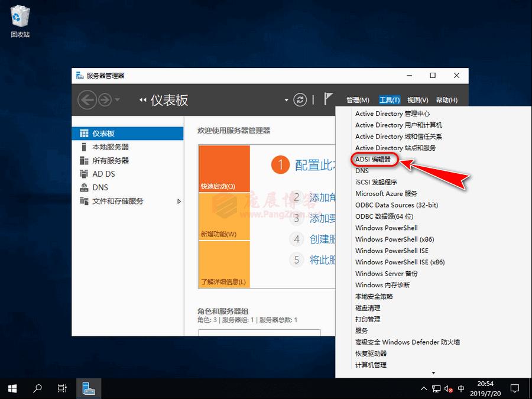
Task: Open the Windows Start button
Action: 12,388
